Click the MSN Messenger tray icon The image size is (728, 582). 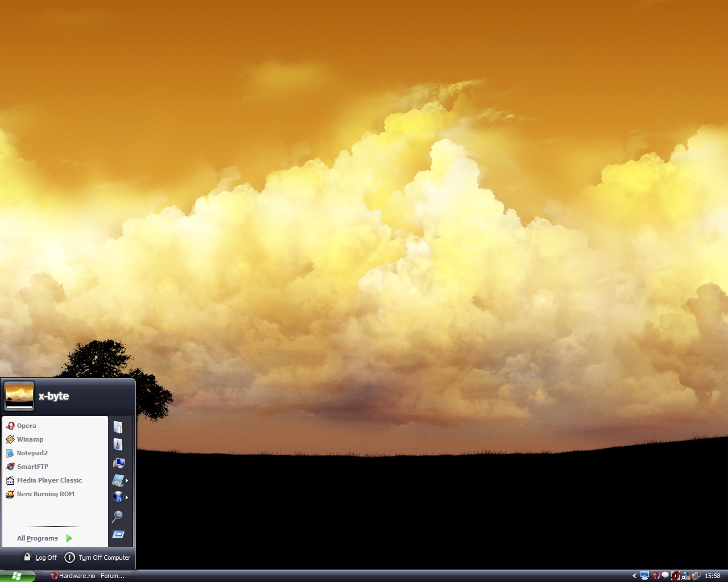pos(686,576)
